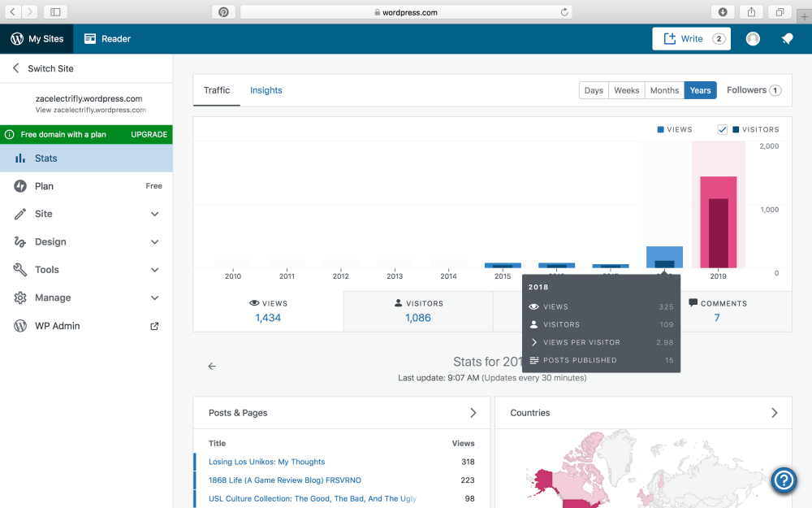Open WP Admin external link
812x508 pixels.
[x=86, y=326]
